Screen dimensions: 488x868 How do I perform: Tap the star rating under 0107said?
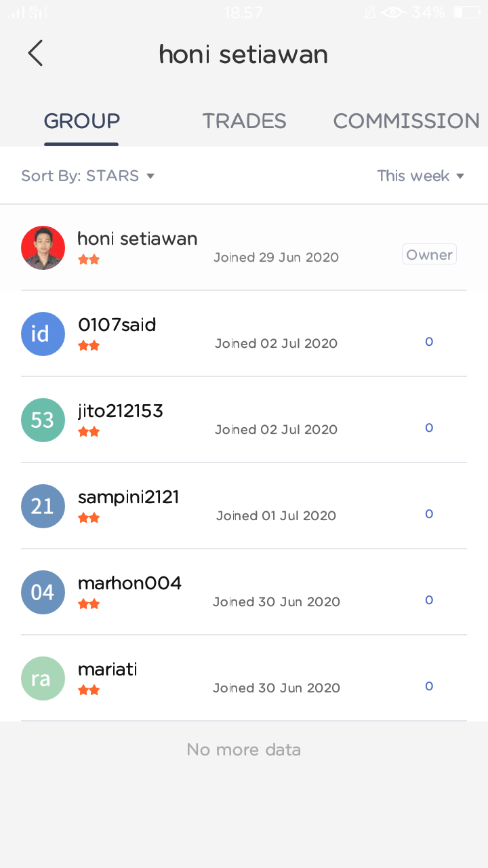coord(89,346)
